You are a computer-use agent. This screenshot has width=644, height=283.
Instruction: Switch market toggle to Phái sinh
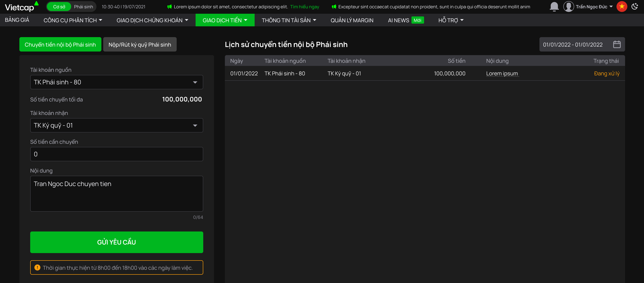[x=84, y=7]
